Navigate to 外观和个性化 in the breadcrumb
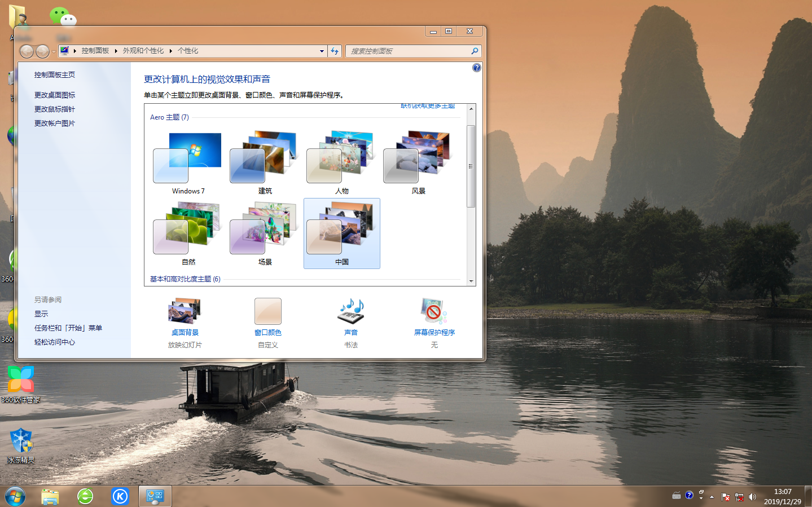This screenshot has height=507, width=812. click(142, 50)
